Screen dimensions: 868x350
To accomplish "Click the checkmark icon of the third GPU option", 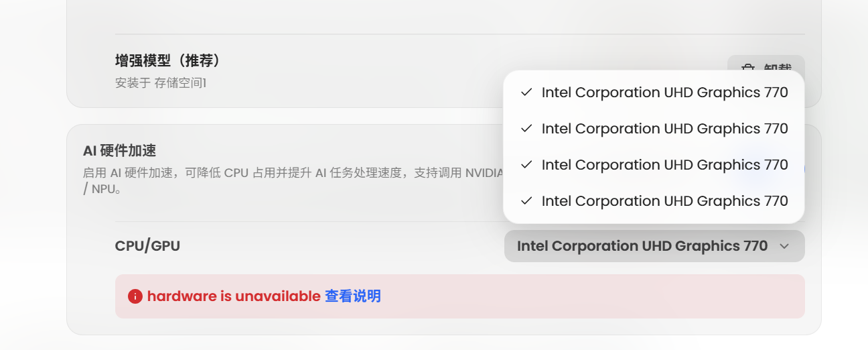I will click(x=526, y=165).
